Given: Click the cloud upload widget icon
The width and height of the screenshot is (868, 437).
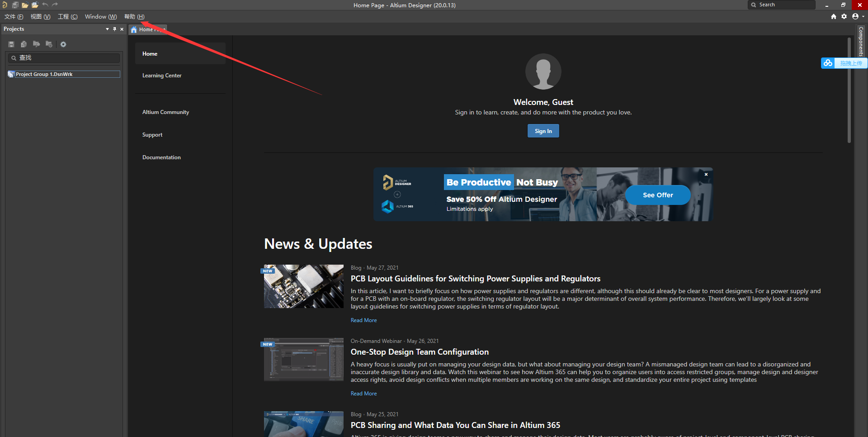Looking at the screenshot, I should (828, 63).
